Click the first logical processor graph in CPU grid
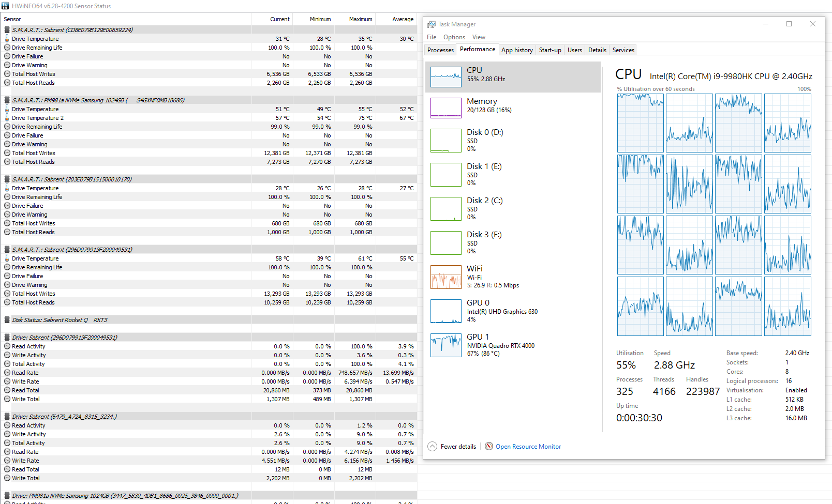This screenshot has width=832, height=504. [x=641, y=123]
